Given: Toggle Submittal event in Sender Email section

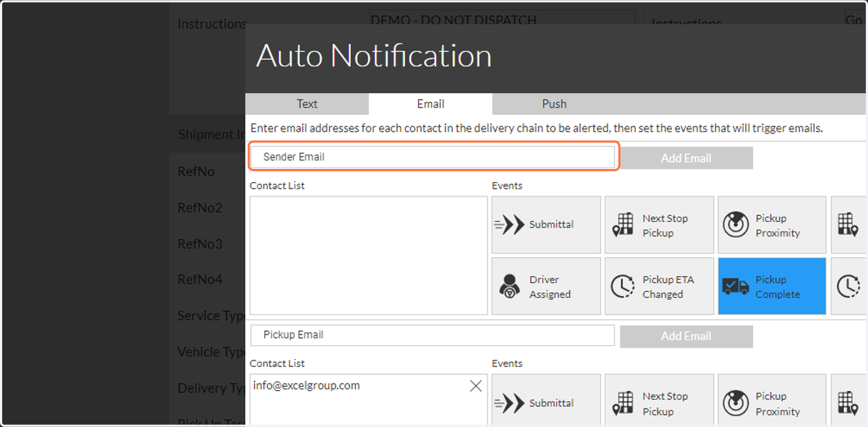Looking at the screenshot, I should click(546, 225).
